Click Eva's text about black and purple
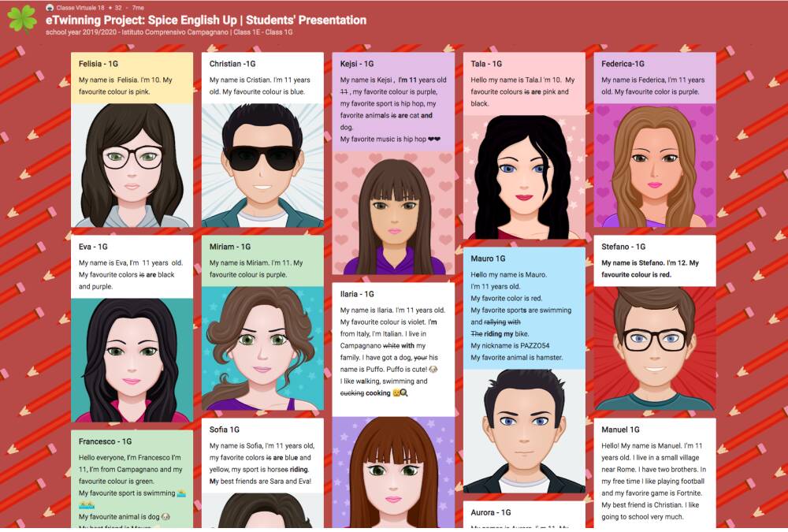 (131, 274)
